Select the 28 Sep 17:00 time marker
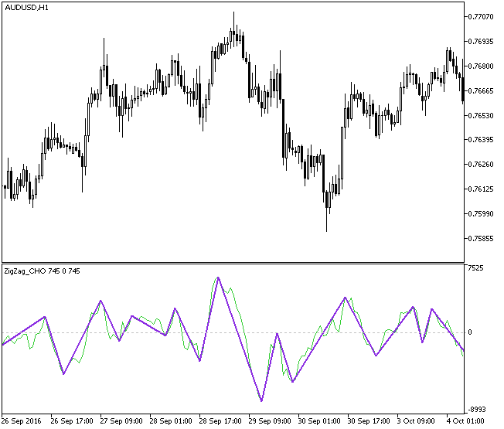504x429 pixels. point(220,422)
